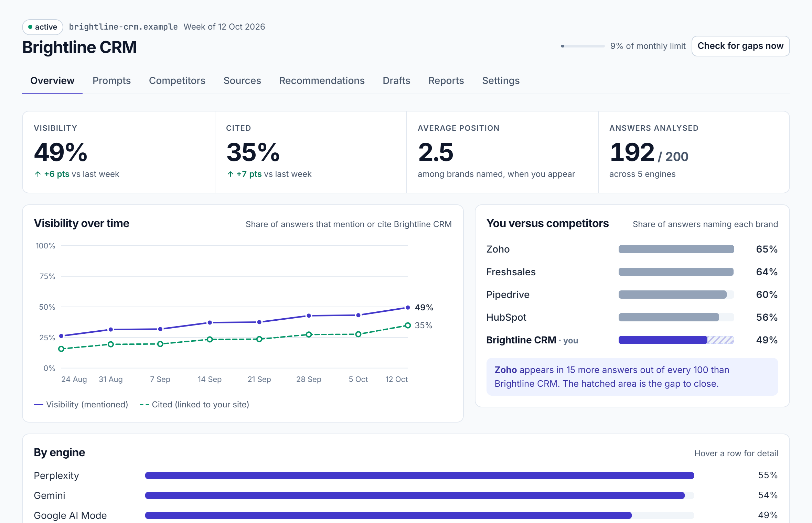Click the brightline-crm.example domain text
The height and width of the screenshot is (523, 812).
click(123, 27)
